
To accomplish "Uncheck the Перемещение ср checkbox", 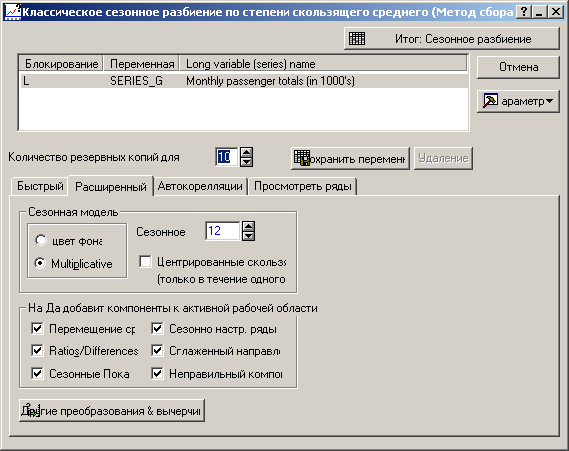I will coord(37,329).
